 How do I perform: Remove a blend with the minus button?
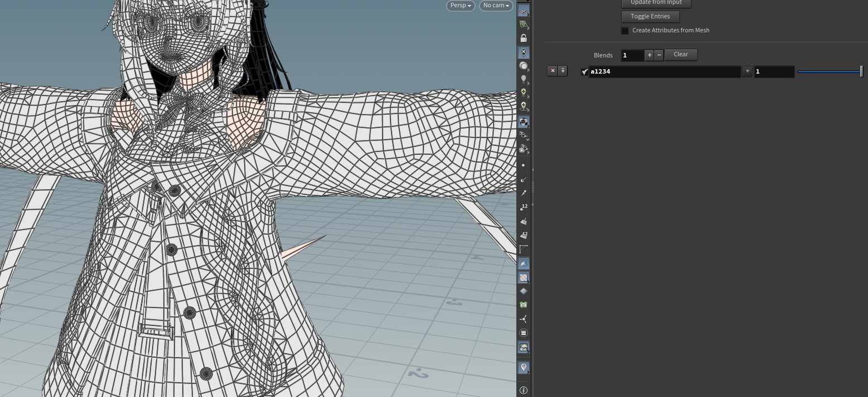659,55
